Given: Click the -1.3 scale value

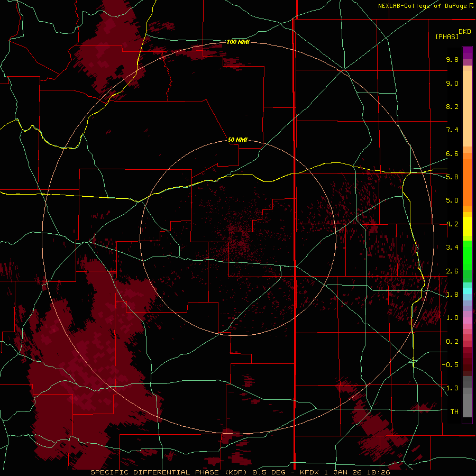Looking at the screenshot, I should [x=450, y=388].
